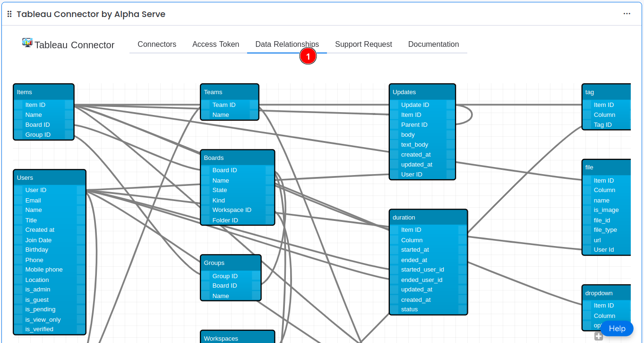Screen dimensions: 644x343
Task: Select 'started_user_id' field in duration table
Action: click(422, 270)
